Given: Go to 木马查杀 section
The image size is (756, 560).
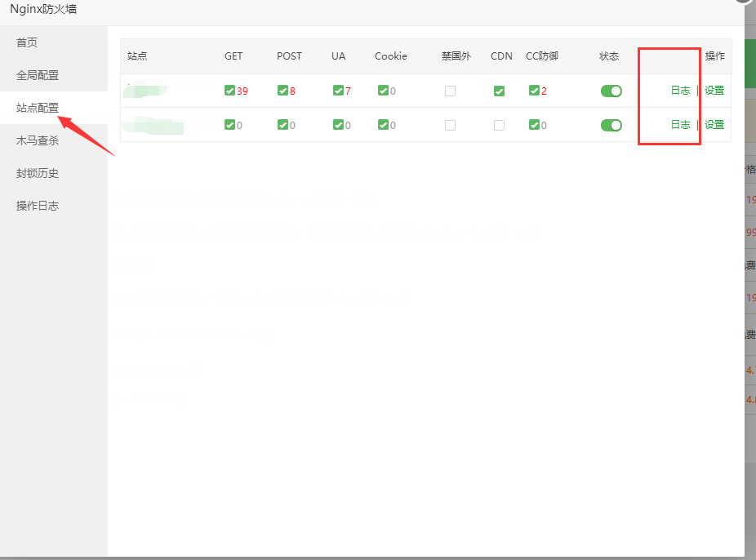Looking at the screenshot, I should pos(38,140).
